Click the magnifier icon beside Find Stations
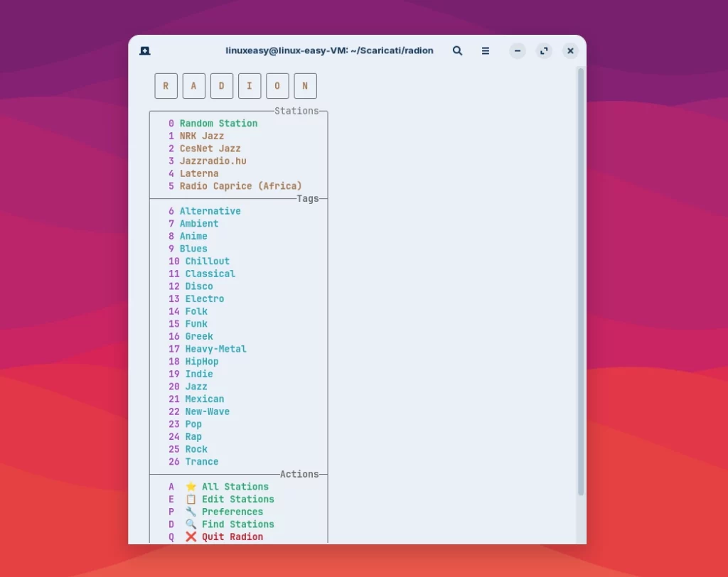Image resolution: width=728 pixels, height=577 pixels. coord(191,524)
